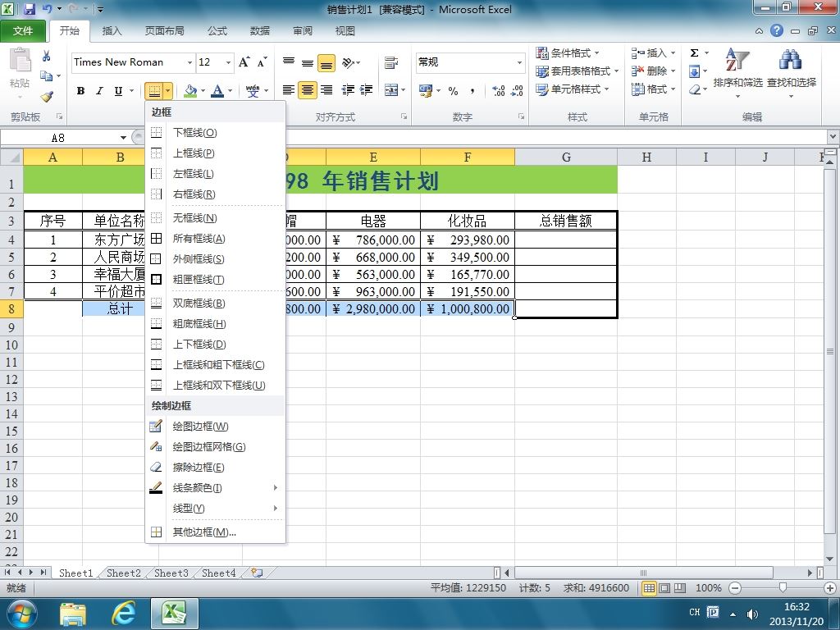
Task: Click the Find and Select binoculars icon
Action: 791,59
